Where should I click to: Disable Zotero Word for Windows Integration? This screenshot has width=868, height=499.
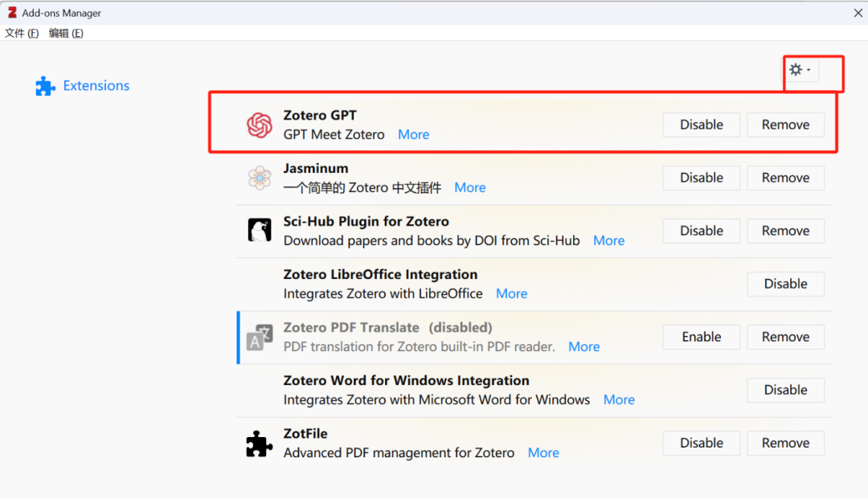785,390
